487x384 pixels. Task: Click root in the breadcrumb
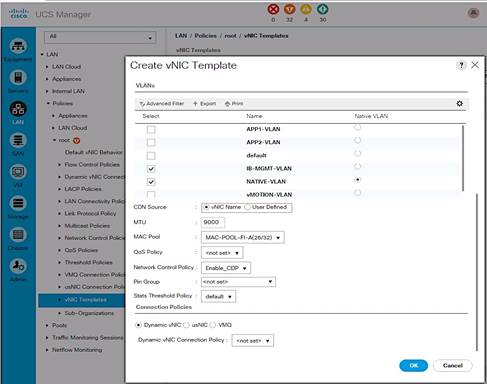(x=230, y=35)
